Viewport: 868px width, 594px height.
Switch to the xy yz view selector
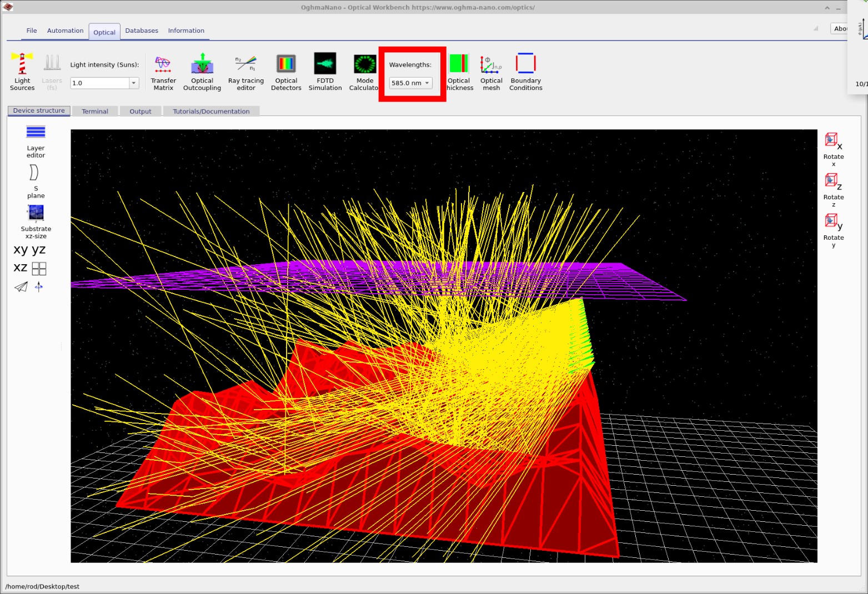[x=29, y=249]
